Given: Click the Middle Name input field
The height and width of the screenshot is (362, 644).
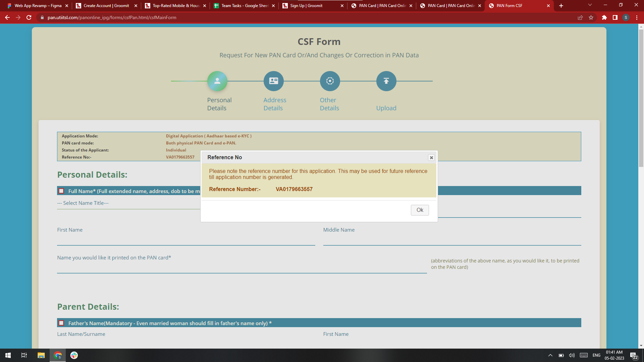Looking at the screenshot, I should tap(452, 240).
